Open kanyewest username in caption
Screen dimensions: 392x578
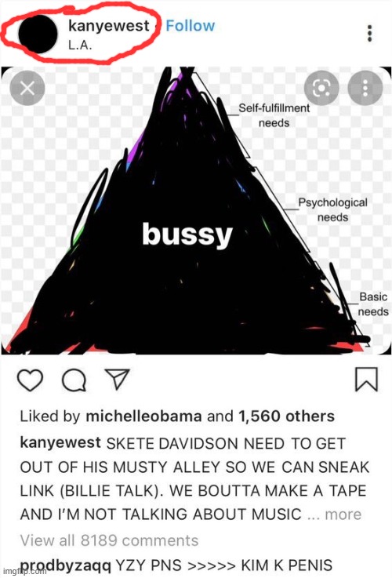tap(60, 442)
